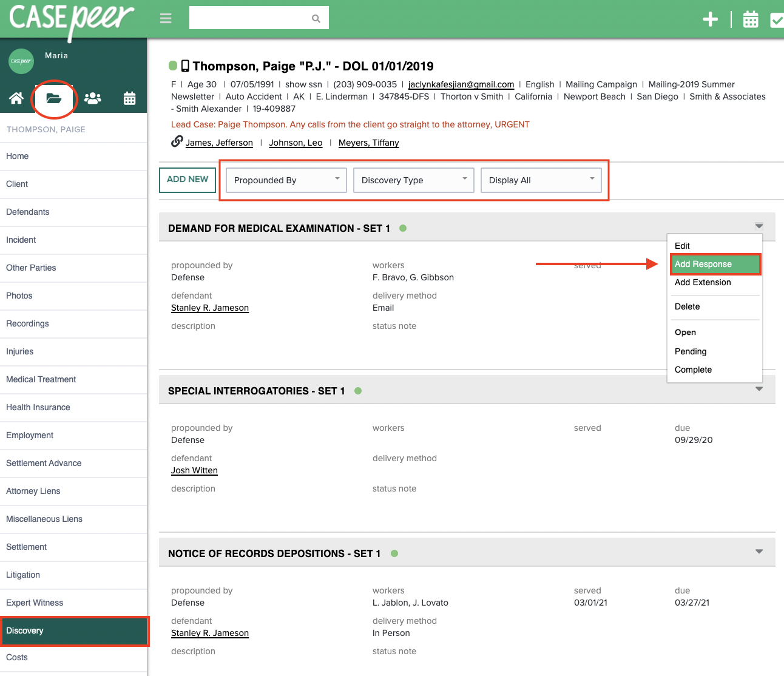
Task: Click the search magnifying glass icon
Action: point(316,18)
